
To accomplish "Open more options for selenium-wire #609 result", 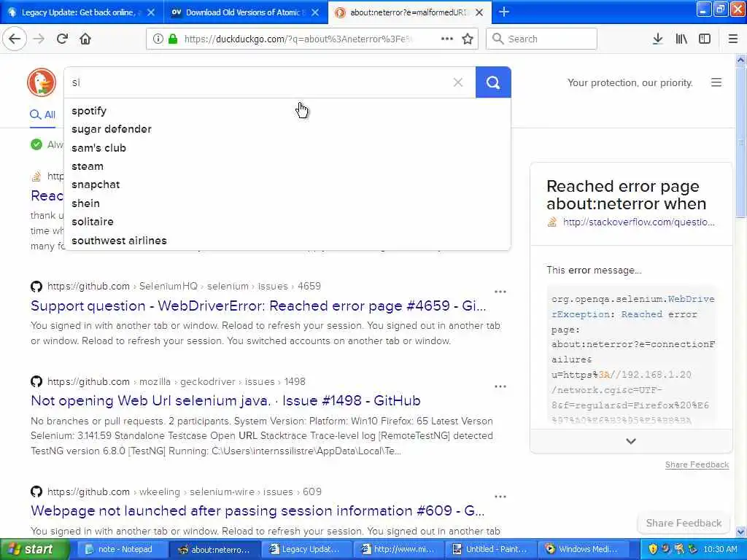I will point(500,497).
